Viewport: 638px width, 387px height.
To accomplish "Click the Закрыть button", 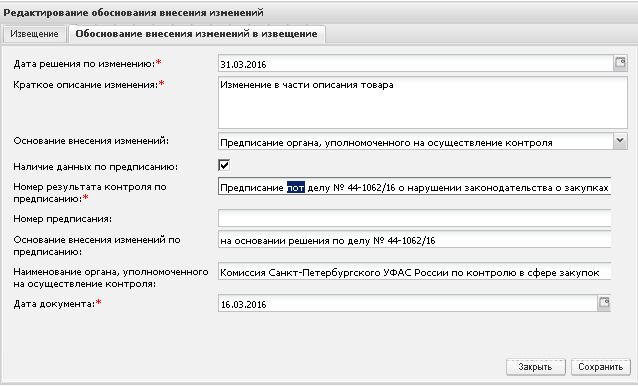I will (x=535, y=367).
